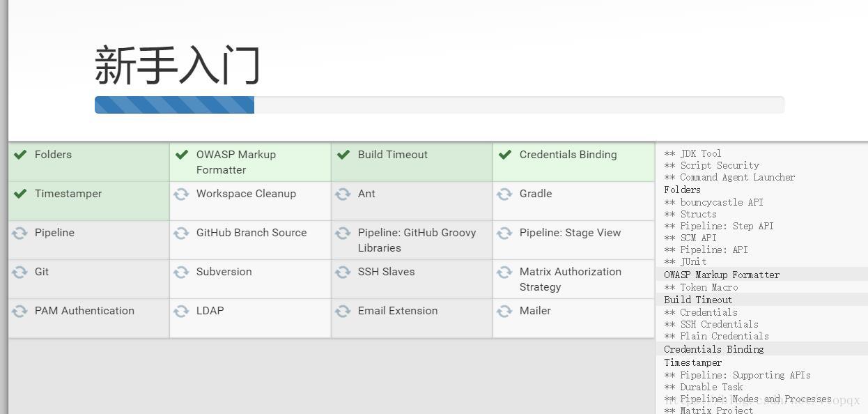The image size is (868, 414).
Task: Click '** bouncycastle API' log entry
Action: [x=713, y=202]
